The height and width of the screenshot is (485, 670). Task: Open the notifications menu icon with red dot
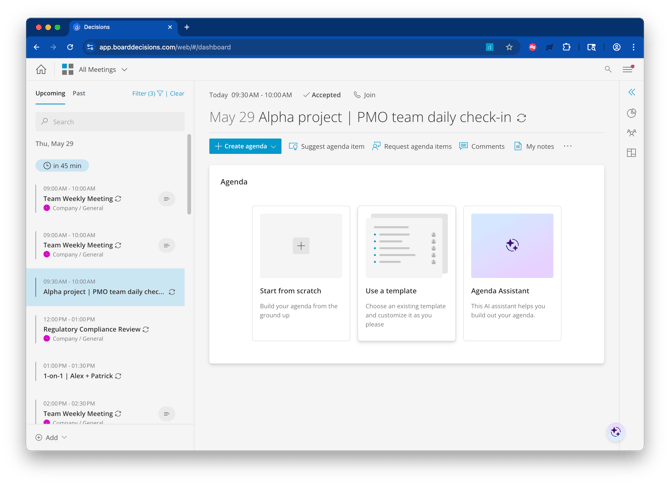628,69
